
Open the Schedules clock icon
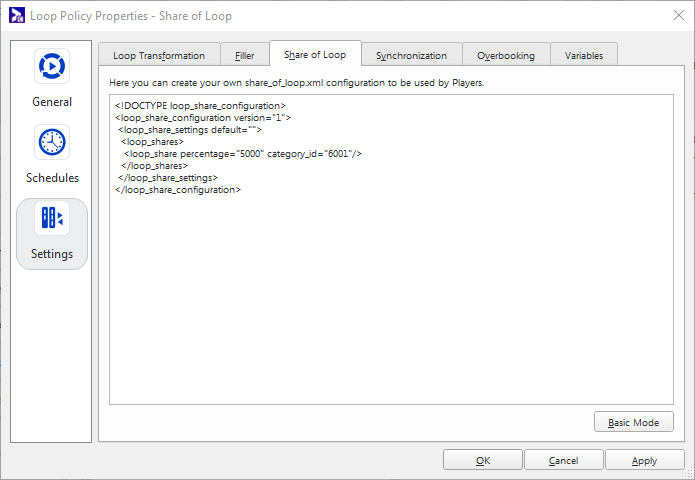52,143
